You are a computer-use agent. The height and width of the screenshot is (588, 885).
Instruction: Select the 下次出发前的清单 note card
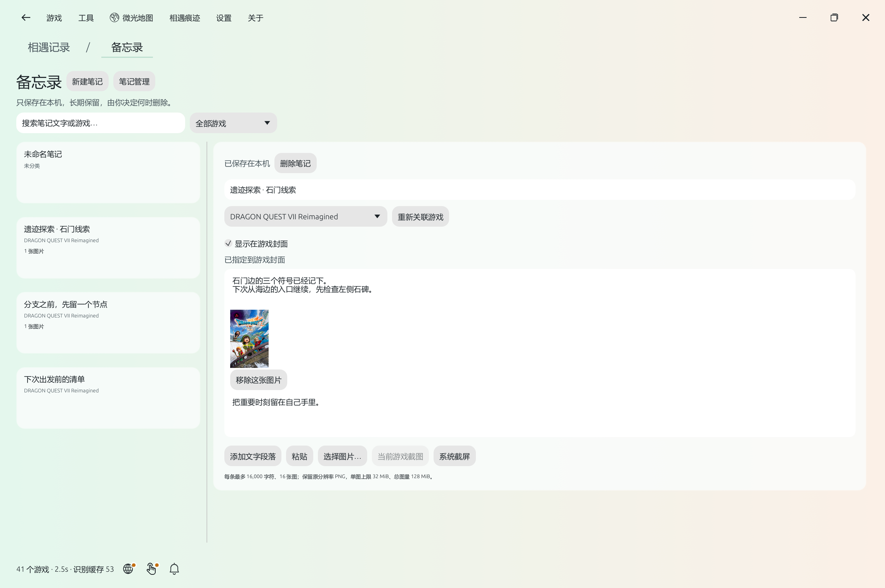tap(108, 397)
